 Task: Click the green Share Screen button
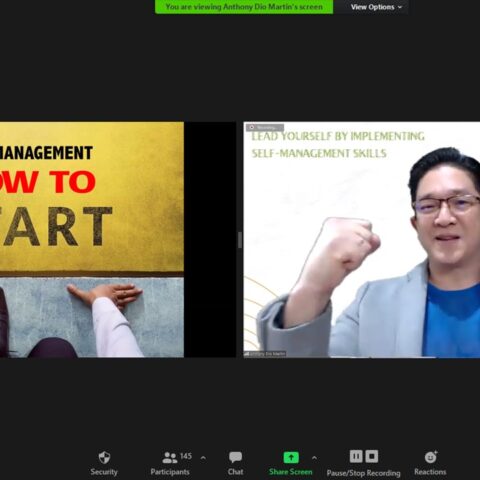[x=291, y=463]
